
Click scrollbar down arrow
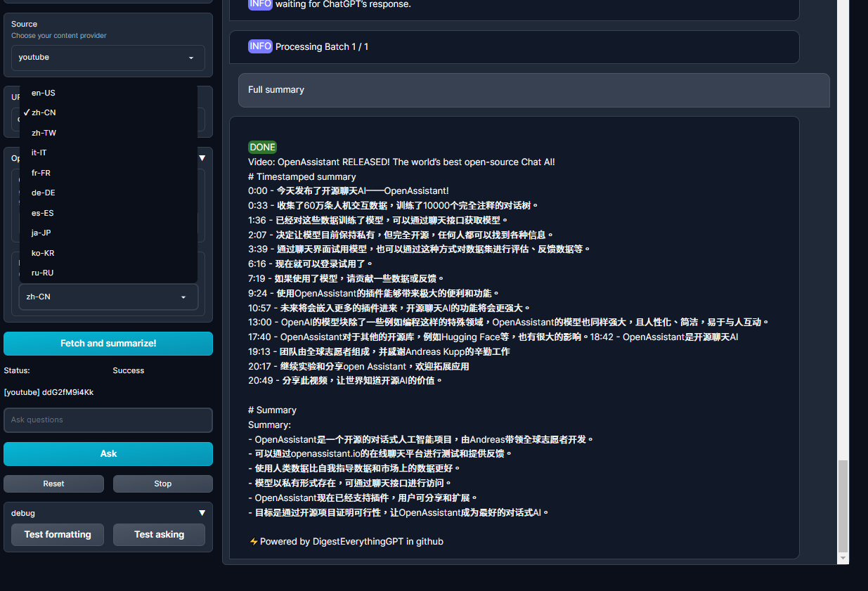(x=843, y=559)
